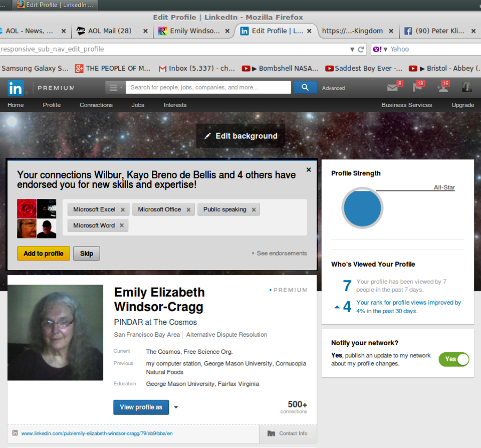Expand See endorsements link
Image resolution: width=481 pixels, height=448 pixels.
pyautogui.click(x=280, y=254)
